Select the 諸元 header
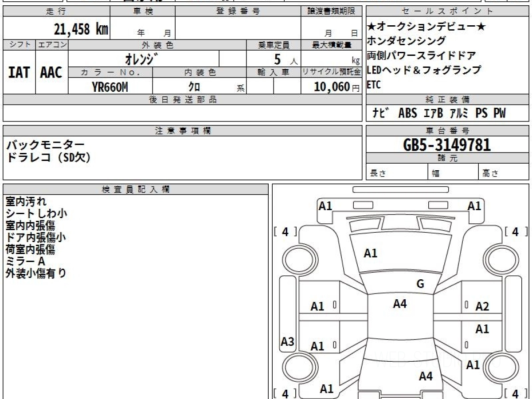The height and width of the screenshot is (399, 532). pos(447,158)
